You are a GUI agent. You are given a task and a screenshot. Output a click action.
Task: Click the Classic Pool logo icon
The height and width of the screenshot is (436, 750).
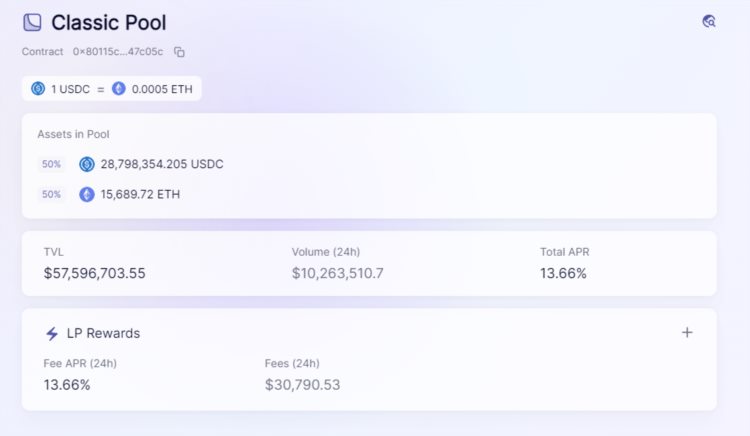pyautogui.click(x=32, y=22)
